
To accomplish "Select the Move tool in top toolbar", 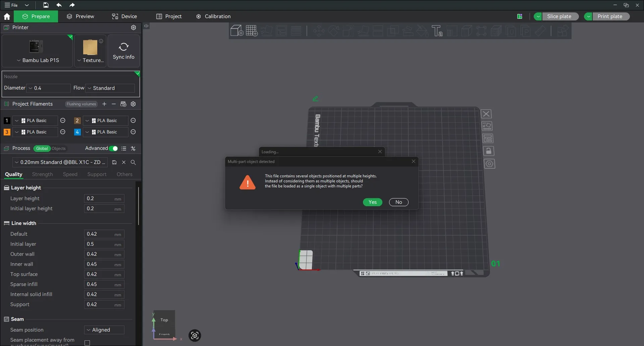I will click(x=319, y=31).
